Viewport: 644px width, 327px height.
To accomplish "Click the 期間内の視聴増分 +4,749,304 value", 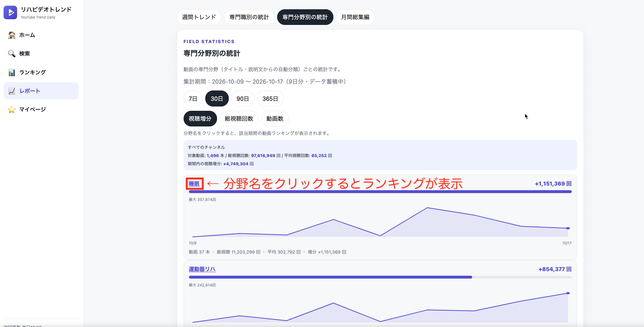I will [x=236, y=164].
